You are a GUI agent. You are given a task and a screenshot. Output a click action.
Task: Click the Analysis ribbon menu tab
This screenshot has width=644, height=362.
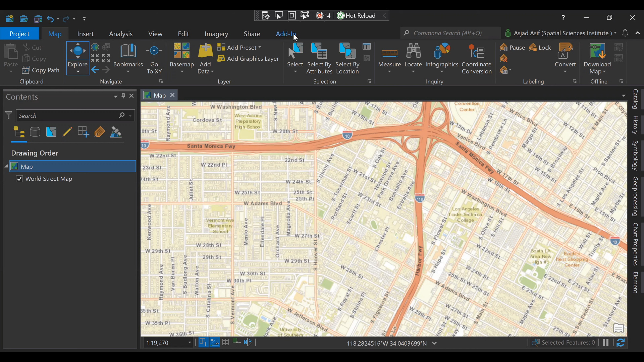tap(121, 34)
